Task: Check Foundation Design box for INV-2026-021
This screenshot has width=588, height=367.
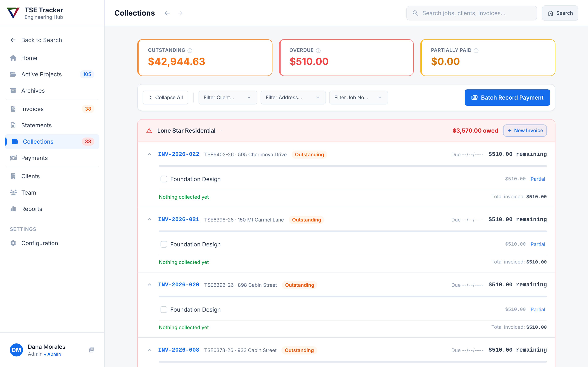Action: pos(164,244)
